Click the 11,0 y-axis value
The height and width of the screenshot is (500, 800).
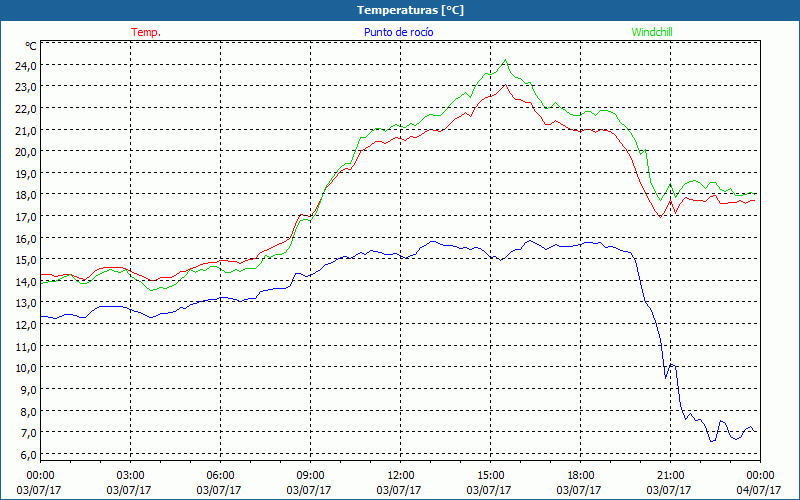coord(27,346)
